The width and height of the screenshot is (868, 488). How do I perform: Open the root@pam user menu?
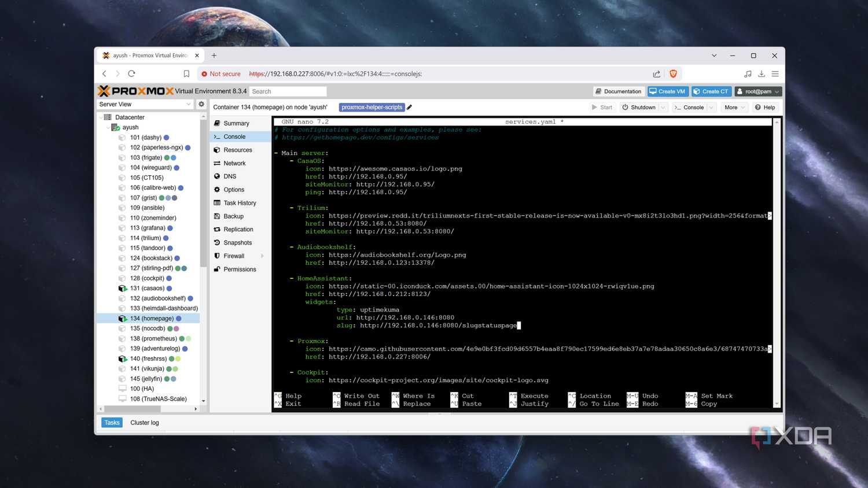pos(758,91)
